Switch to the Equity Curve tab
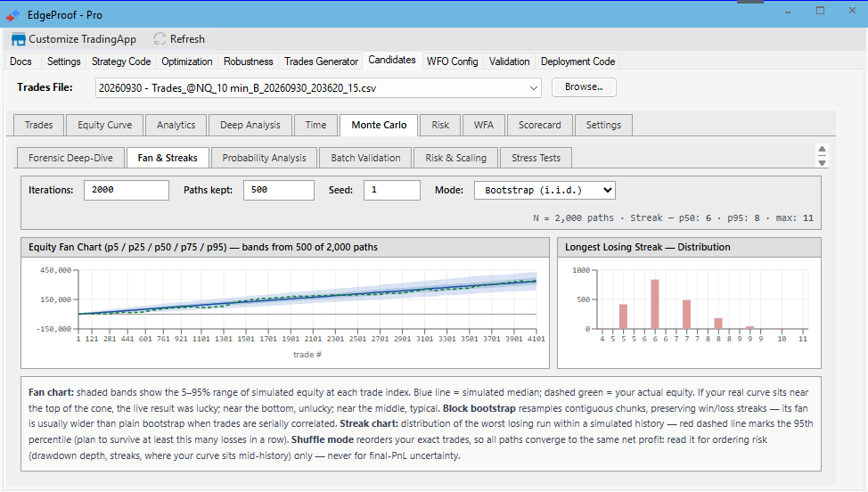 [104, 125]
